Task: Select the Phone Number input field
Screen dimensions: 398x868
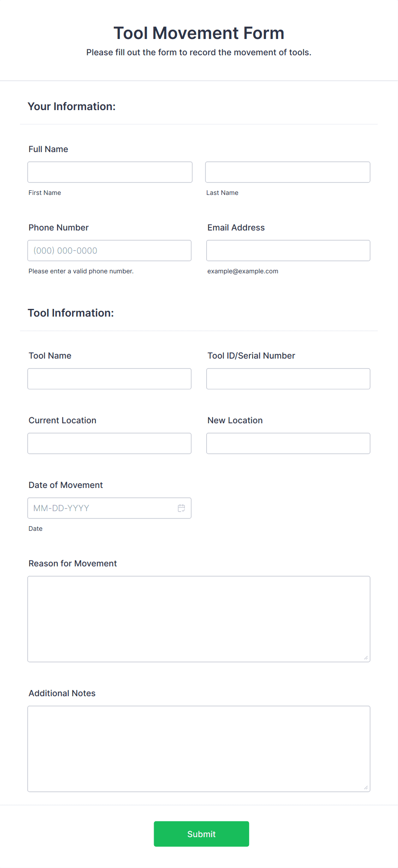Action: point(110,251)
